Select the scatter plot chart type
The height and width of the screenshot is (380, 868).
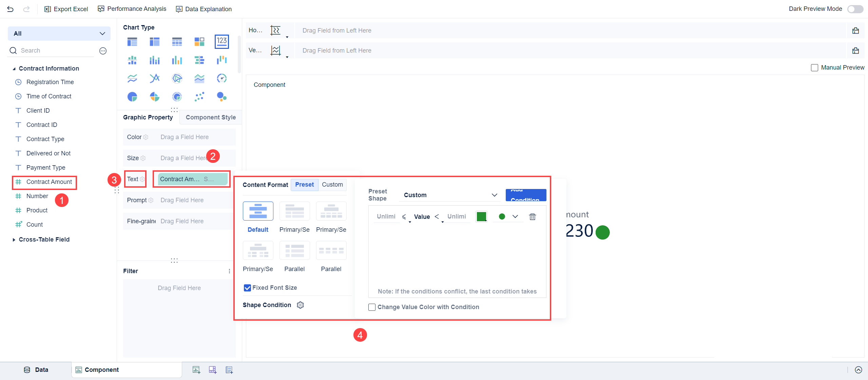click(199, 97)
